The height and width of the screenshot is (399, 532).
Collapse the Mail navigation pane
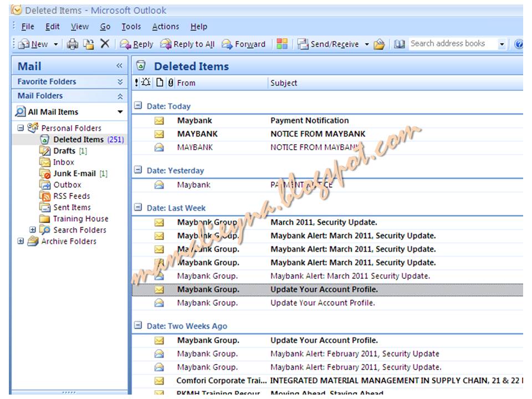click(120, 65)
